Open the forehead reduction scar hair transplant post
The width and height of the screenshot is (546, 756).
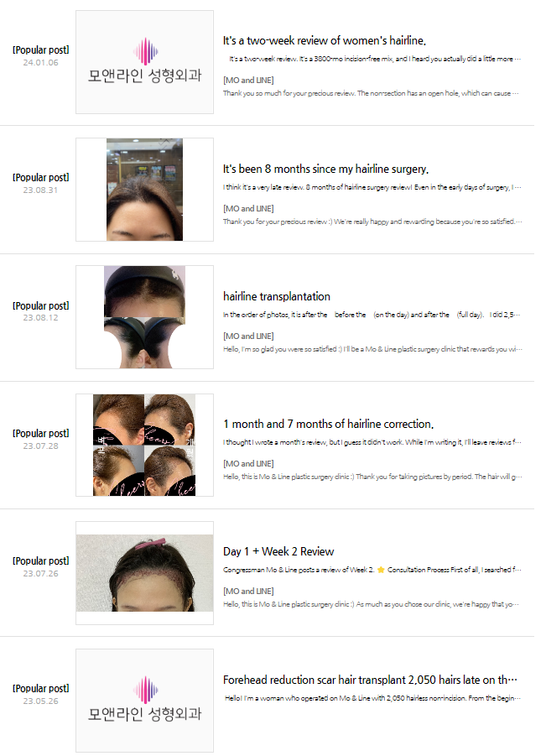click(370, 680)
